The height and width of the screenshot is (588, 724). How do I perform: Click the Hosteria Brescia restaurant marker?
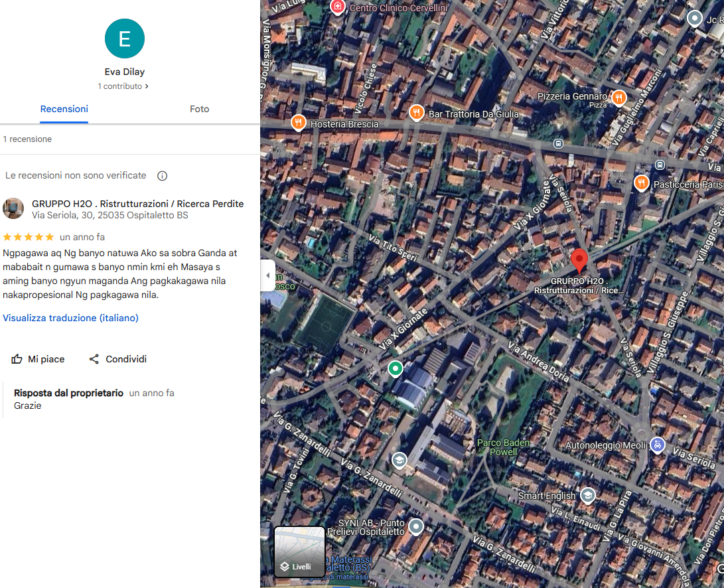298,122
